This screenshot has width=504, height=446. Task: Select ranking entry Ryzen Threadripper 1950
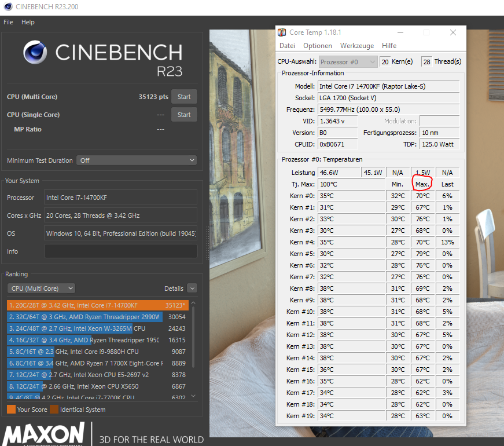[x=97, y=340]
